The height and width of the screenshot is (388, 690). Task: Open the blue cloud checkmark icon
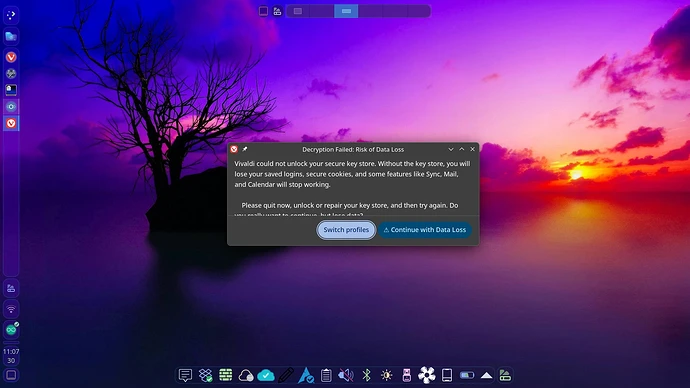coord(266,375)
